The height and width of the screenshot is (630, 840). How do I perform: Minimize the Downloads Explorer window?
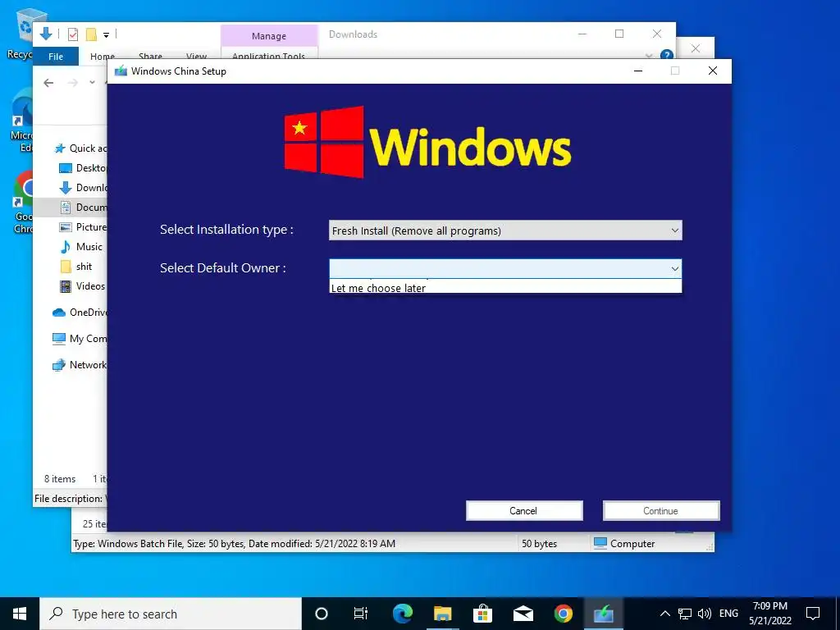pos(582,34)
